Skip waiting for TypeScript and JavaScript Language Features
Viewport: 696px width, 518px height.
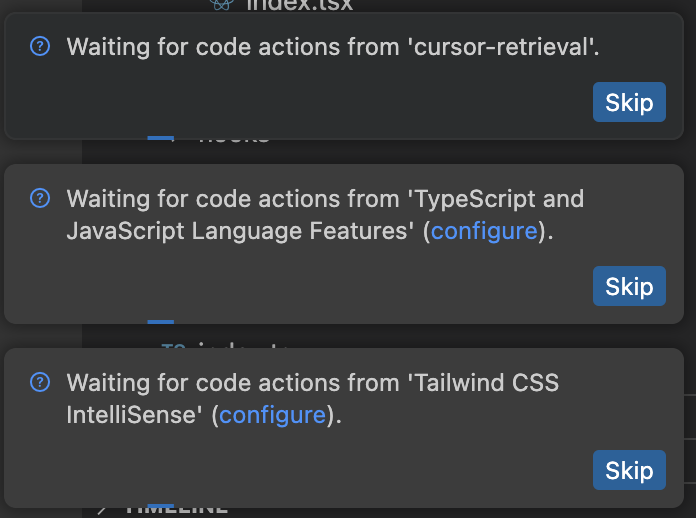coord(629,286)
